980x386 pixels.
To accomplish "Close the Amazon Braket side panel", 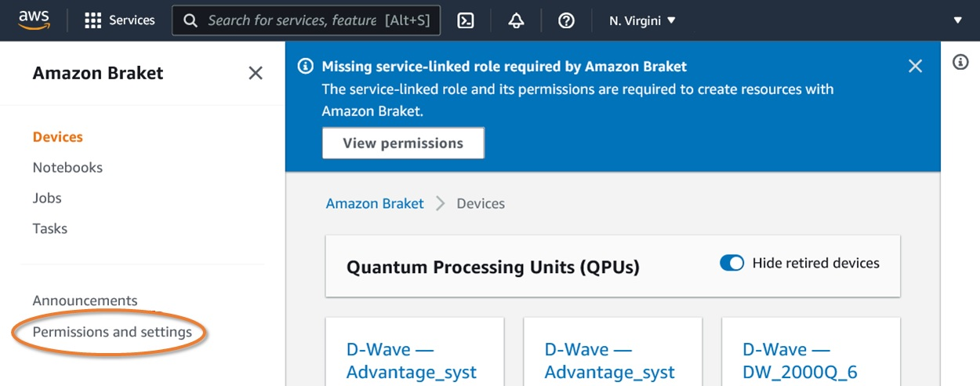I will [256, 73].
